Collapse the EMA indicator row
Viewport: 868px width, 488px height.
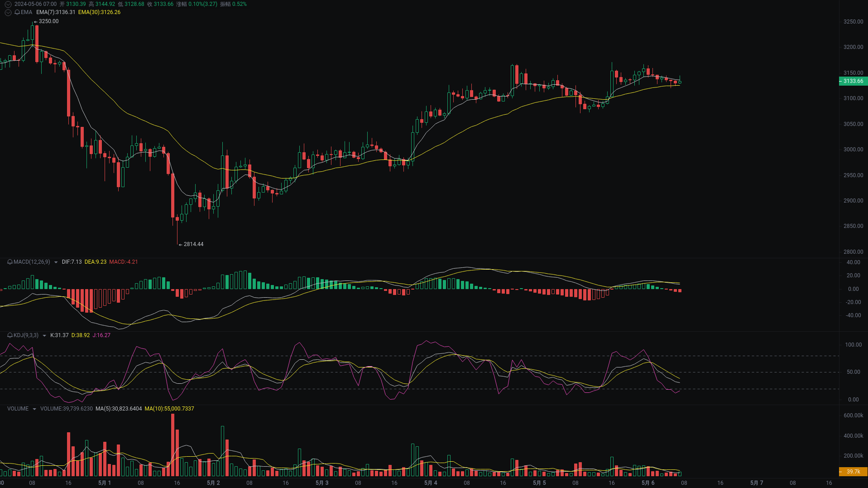pyautogui.click(x=8, y=13)
